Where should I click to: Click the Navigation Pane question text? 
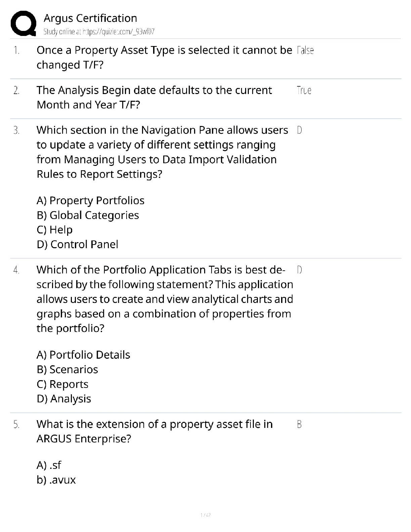[x=162, y=152]
